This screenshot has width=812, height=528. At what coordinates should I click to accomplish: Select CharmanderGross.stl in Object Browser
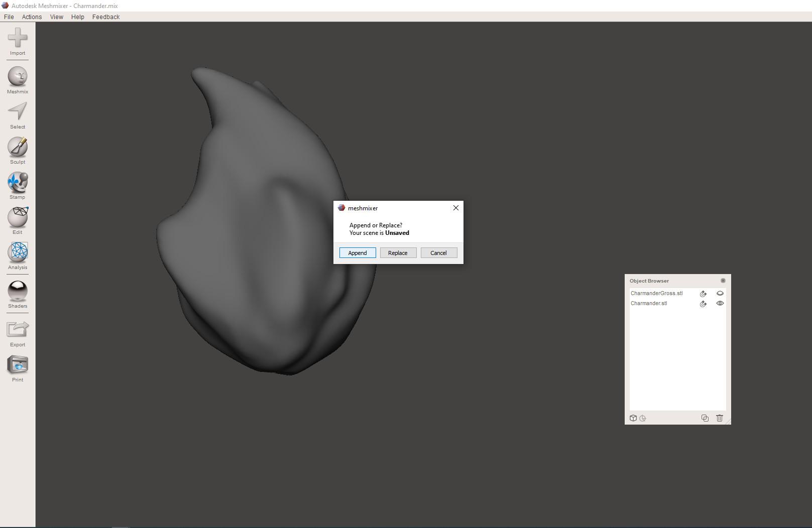tap(657, 294)
